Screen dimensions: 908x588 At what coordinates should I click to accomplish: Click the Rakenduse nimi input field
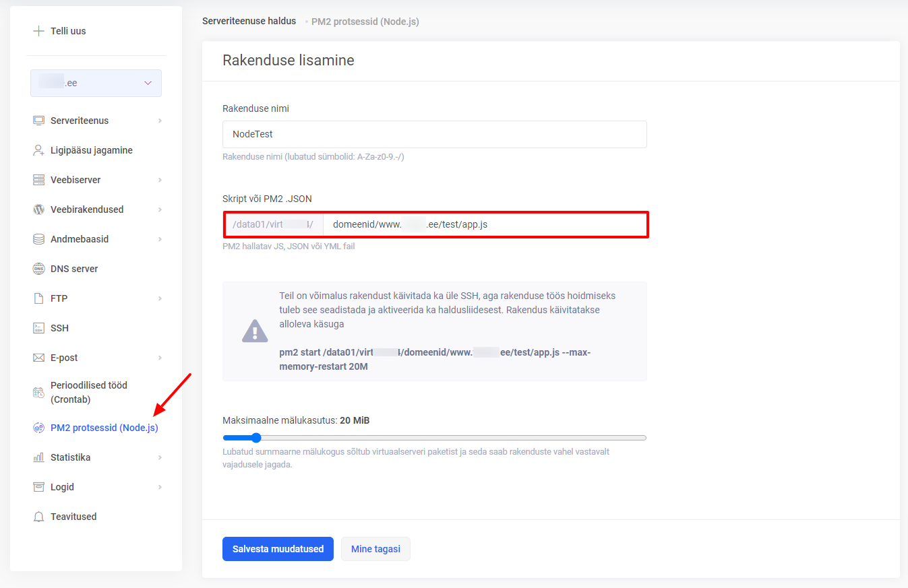[434, 134]
